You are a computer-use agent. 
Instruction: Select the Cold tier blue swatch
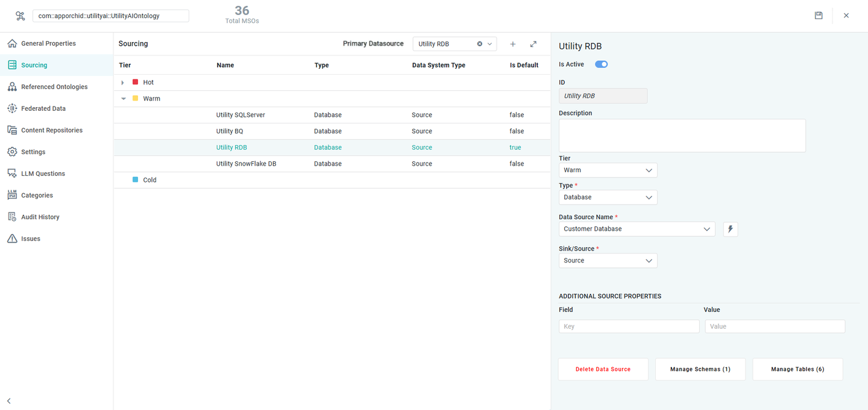[x=136, y=180]
